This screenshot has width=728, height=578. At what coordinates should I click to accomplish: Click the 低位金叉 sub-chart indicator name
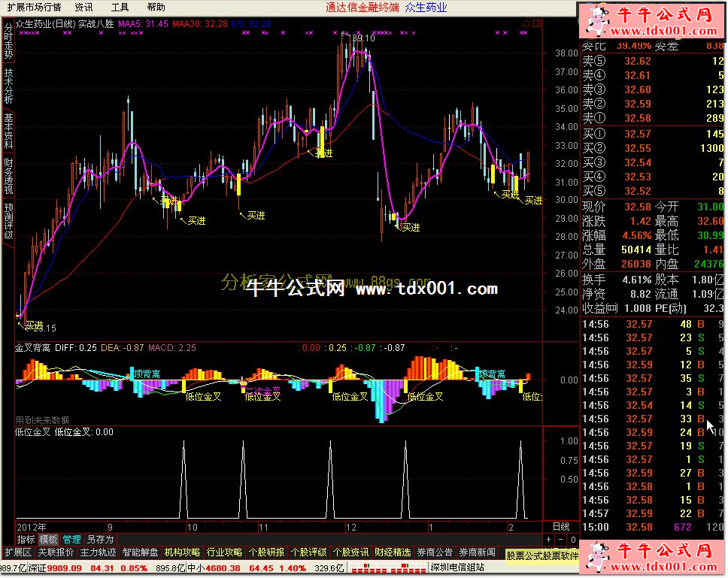tap(32, 432)
